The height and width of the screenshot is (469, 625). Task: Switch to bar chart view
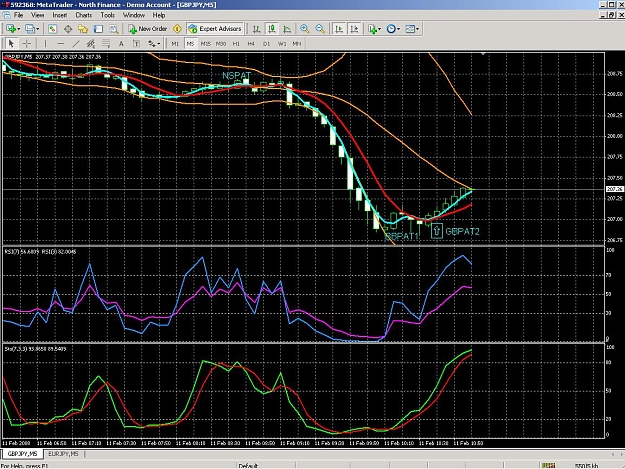pos(256,29)
